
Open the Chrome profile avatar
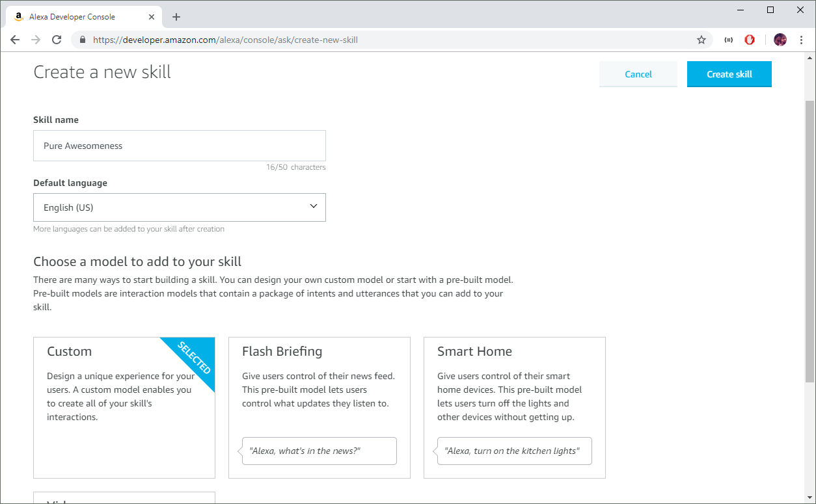pos(780,40)
